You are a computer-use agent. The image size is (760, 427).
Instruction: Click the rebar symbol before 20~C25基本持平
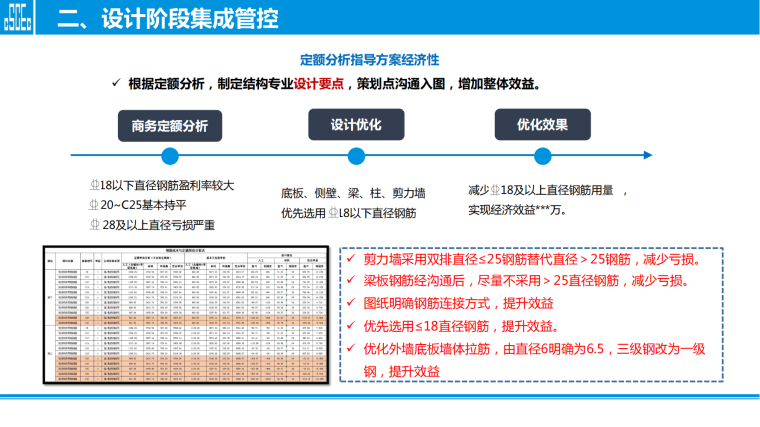pyautogui.click(x=94, y=204)
